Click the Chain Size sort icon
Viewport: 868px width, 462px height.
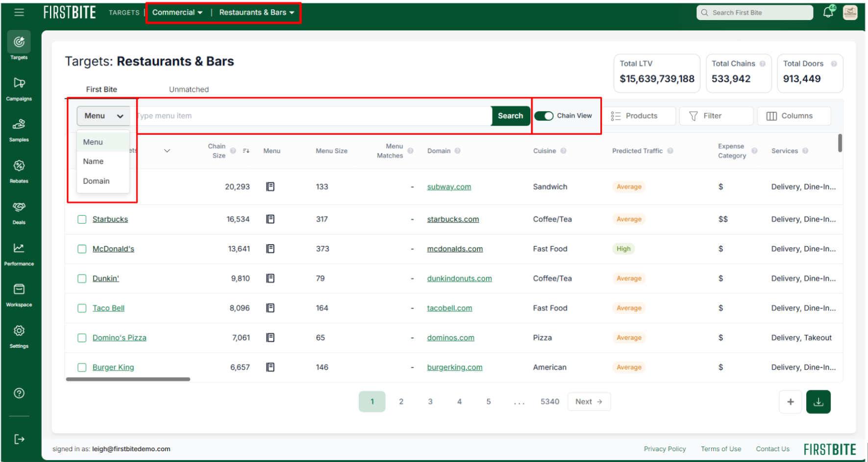(x=246, y=151)
